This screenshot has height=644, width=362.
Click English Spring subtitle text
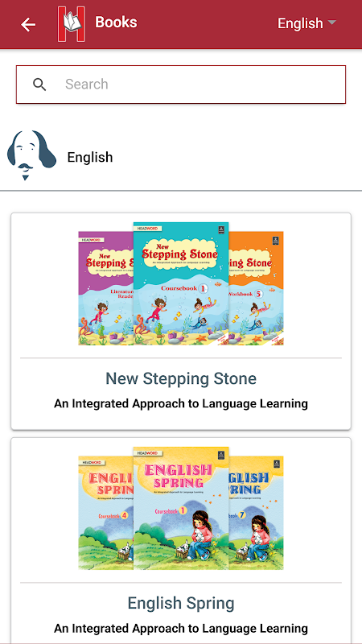(181, 628)
